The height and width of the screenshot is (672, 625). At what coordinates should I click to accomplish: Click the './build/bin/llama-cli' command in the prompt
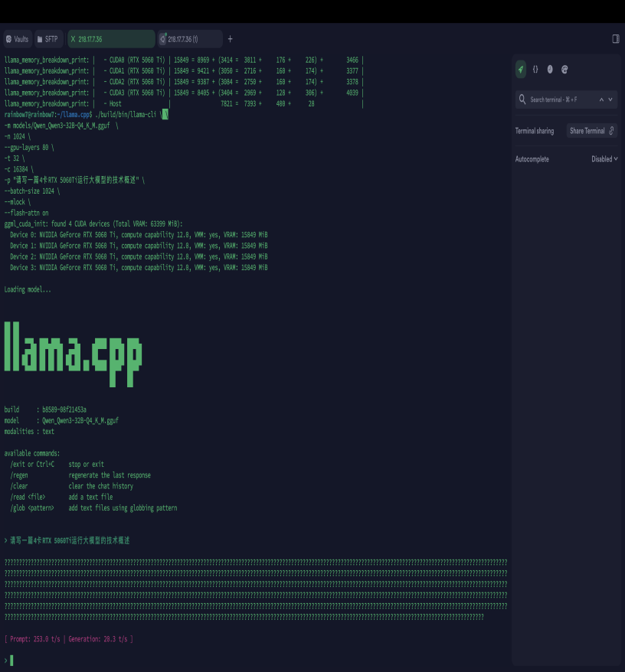click(x=126, y=115)
